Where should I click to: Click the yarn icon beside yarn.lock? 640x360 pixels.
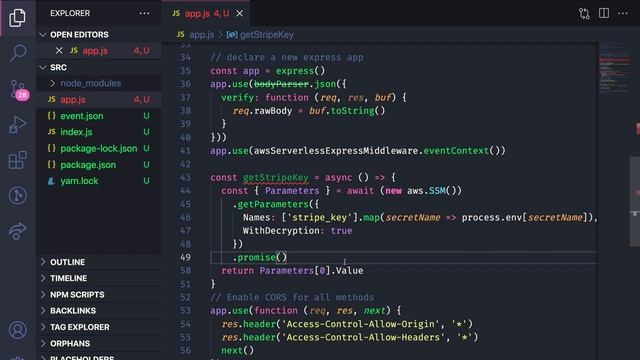51,181
